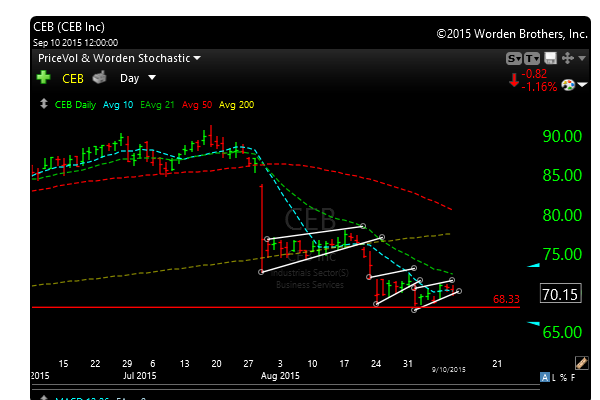
Task: Click the stock data sheet icon beside CEB
Action: 100,77
